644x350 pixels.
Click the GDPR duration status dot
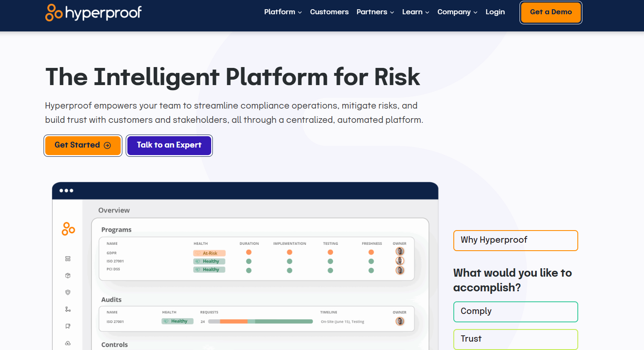pyautogui.click(x=249, y=252)
